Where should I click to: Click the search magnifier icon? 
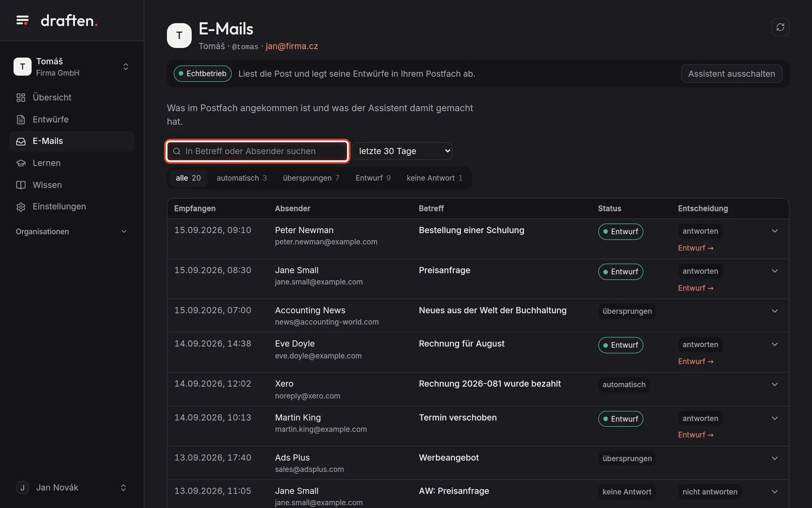coord(177,151)
